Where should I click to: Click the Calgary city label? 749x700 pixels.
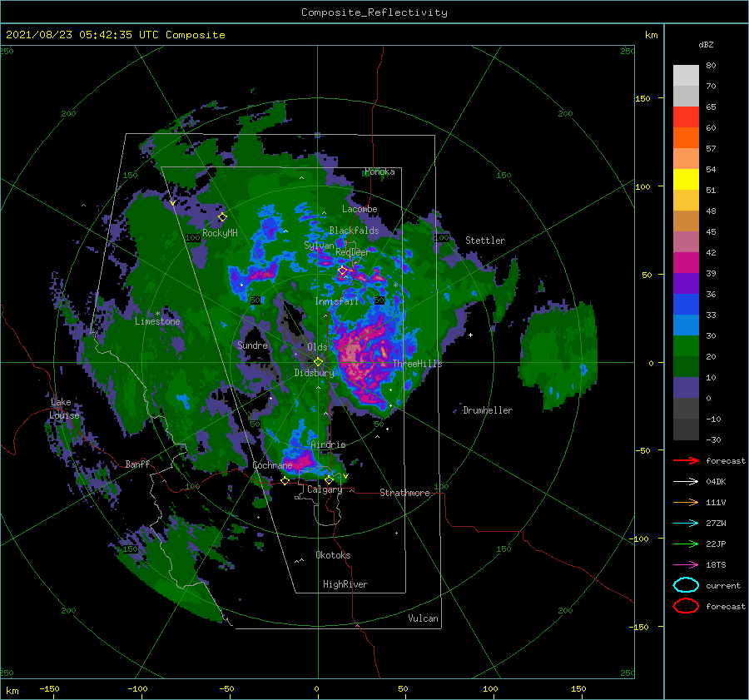[325, 489]
